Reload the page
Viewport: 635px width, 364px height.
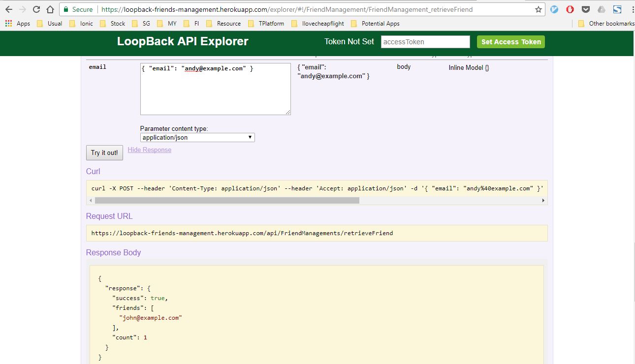36,9
